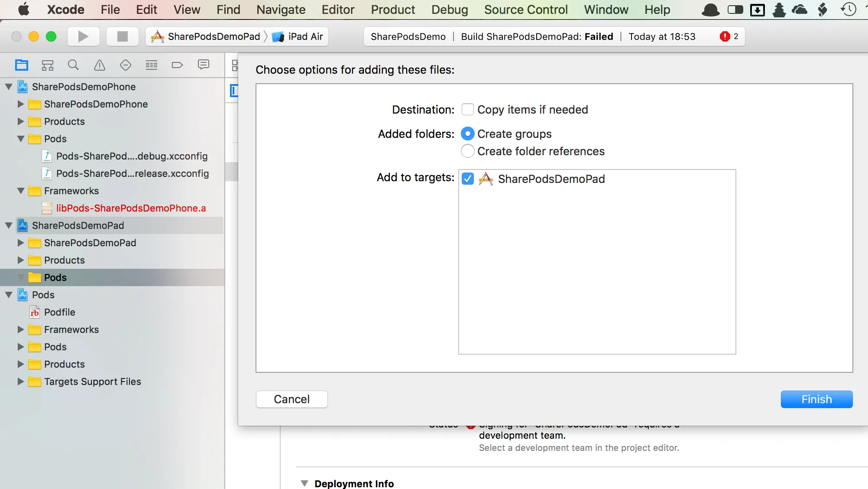Select SharePodsDemoPad target row in list

597,179
